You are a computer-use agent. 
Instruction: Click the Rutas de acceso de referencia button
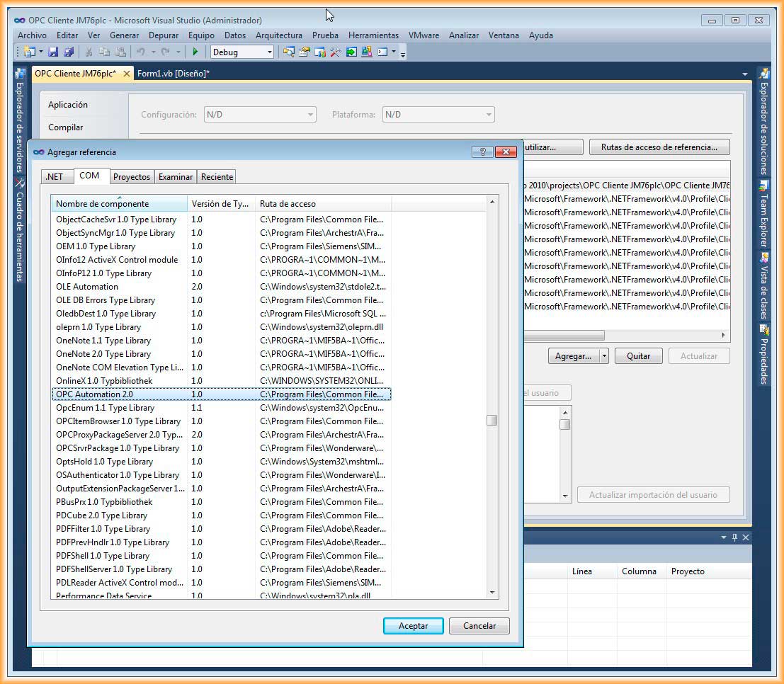coord(659,147)
